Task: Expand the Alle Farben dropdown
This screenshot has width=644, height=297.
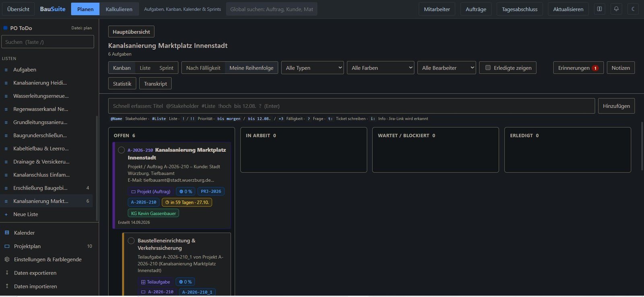Action: click(x=380, y=68)
